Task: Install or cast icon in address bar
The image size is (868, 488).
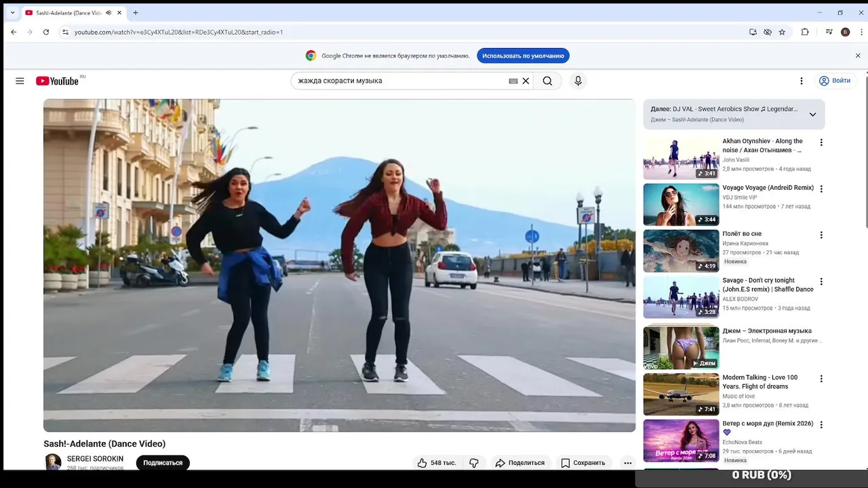Action: [x=753, y=32]
